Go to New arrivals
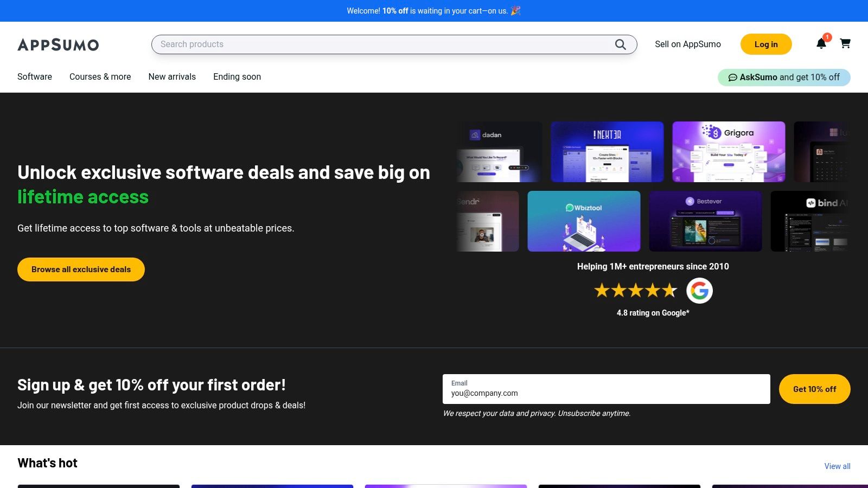This screenshot has width=868, height=488. (172, 76)
